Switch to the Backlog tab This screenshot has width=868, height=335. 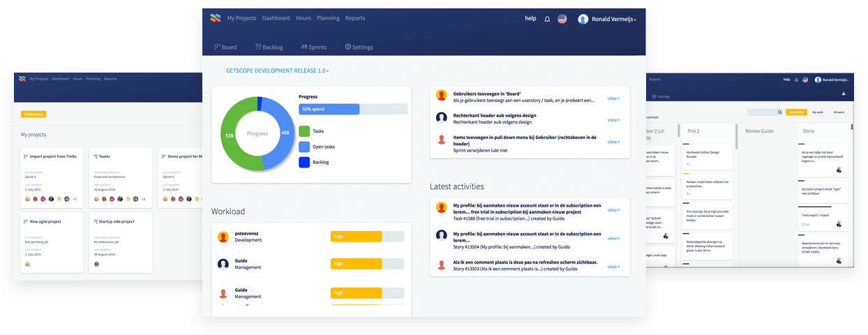(x=269, y=47)
